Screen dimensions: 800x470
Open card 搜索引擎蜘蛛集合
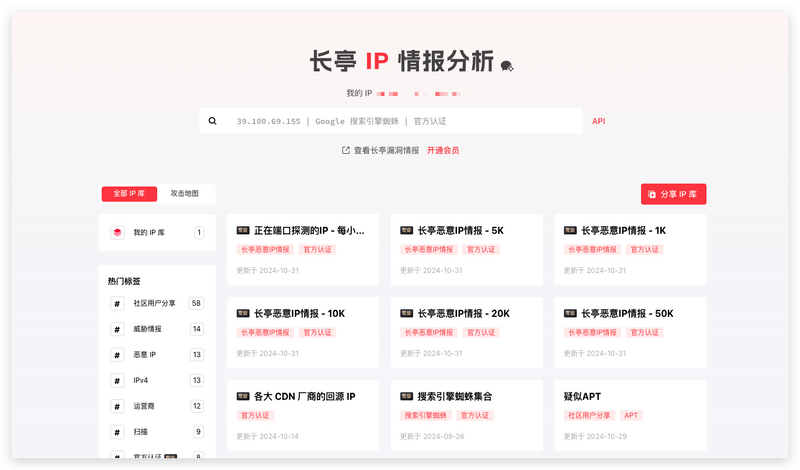tap(467, 415)
